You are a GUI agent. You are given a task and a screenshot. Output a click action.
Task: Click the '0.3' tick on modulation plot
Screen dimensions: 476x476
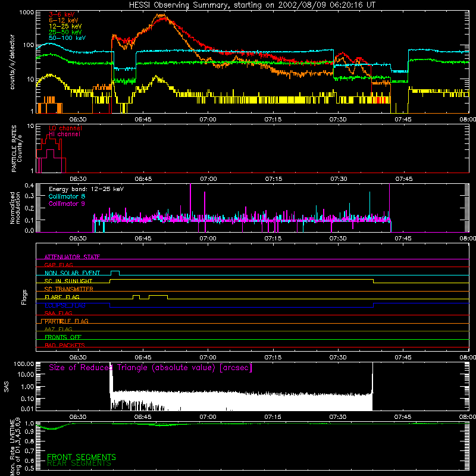(x=29, y=196)
